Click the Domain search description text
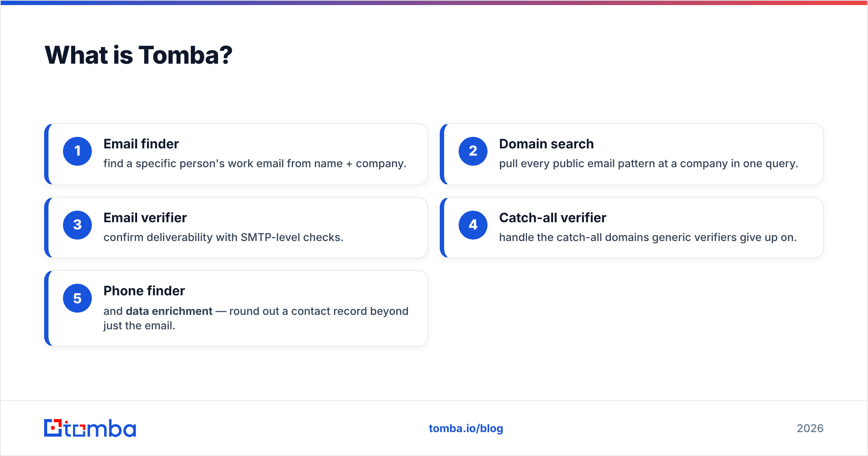868x456 pixels. [x=648, y=164]
